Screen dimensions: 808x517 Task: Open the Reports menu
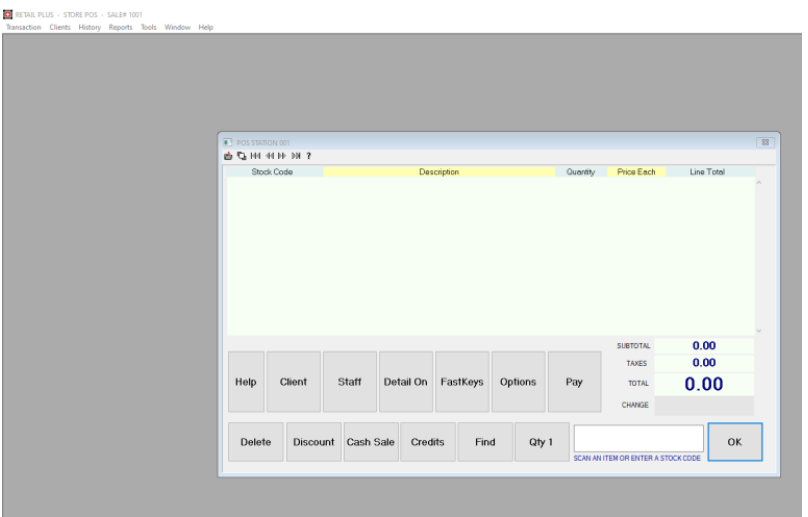point(120,27)
